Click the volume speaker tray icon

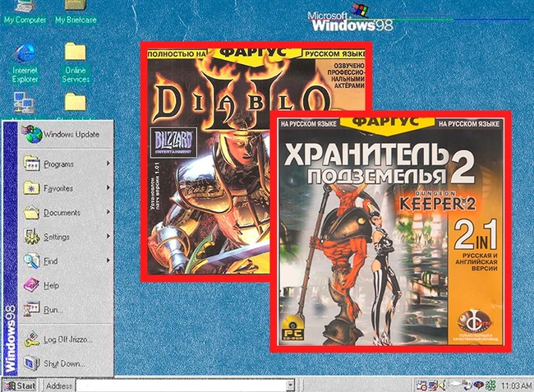coord(443,386)
